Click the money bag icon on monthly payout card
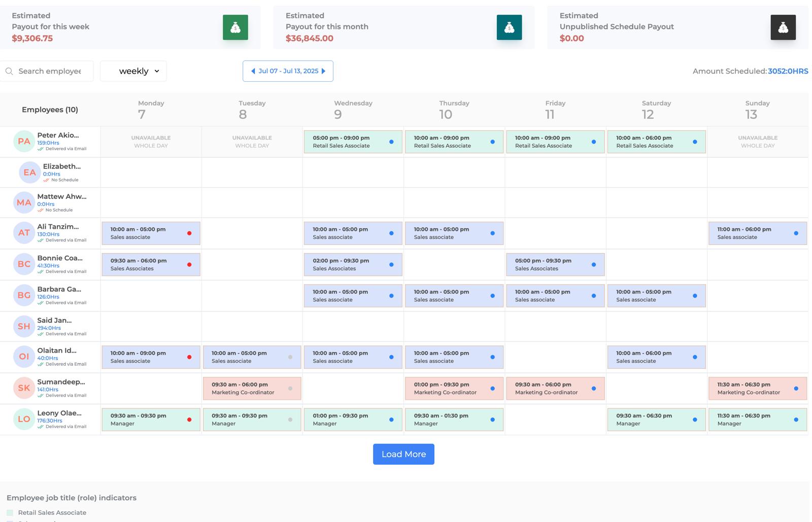Image resolution: width=812 pixels, height=522 pixels. 509,27
